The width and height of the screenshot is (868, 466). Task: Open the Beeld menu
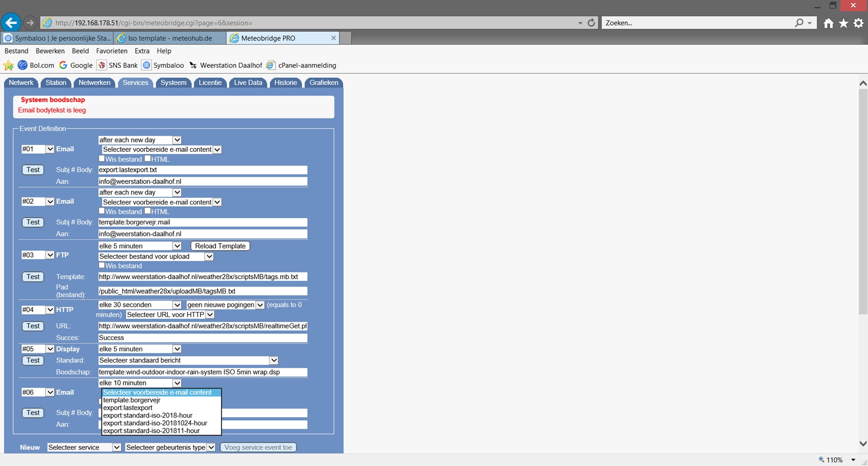[80, 51]
